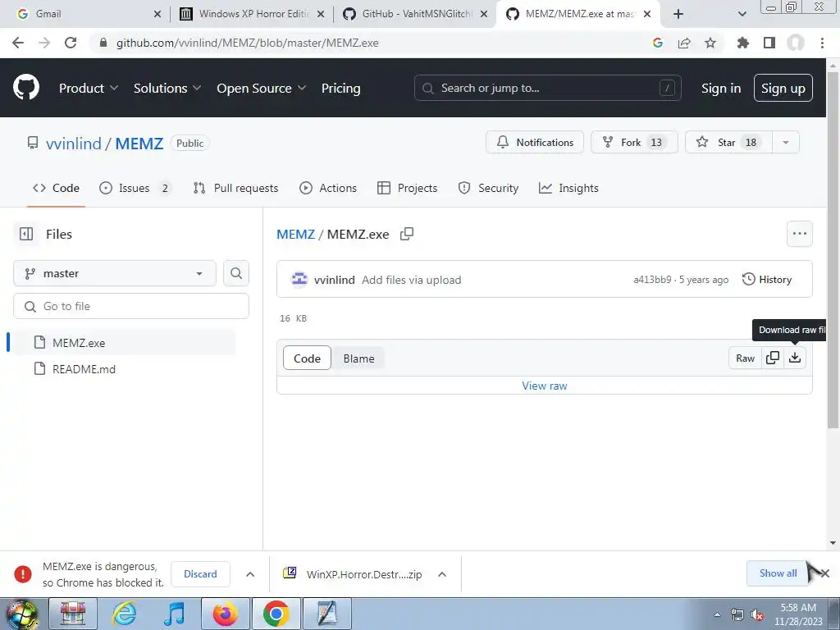The height and width of the screenshot is (630, 840).
Task: Discard the blocked MEMZ.exe download
Action: 200,573
